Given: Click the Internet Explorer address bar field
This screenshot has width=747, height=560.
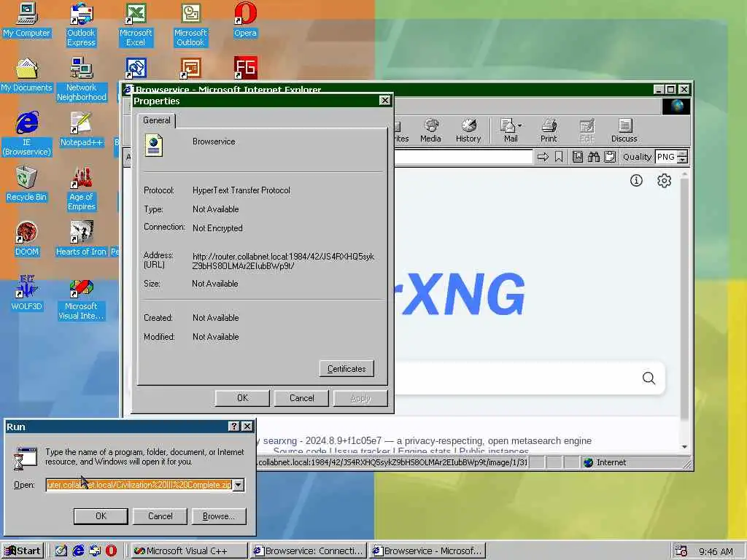Looking at the screenshot, I should pos(463,157).
